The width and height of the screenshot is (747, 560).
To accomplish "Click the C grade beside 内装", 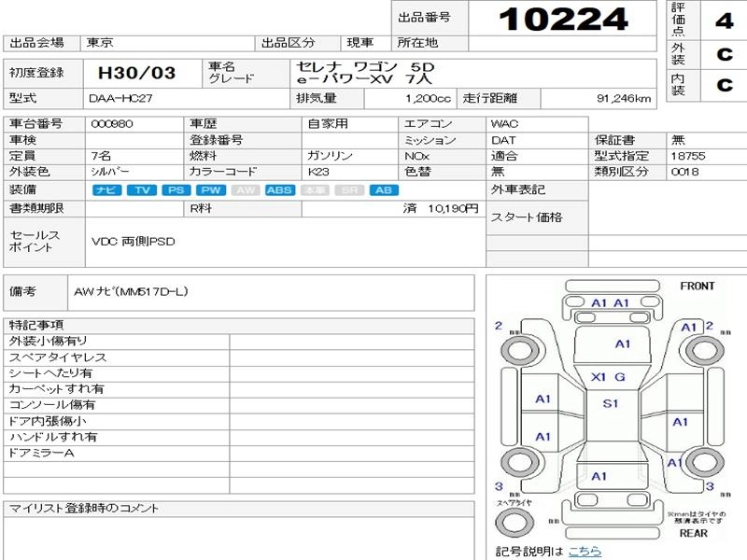I will point(725,85).
